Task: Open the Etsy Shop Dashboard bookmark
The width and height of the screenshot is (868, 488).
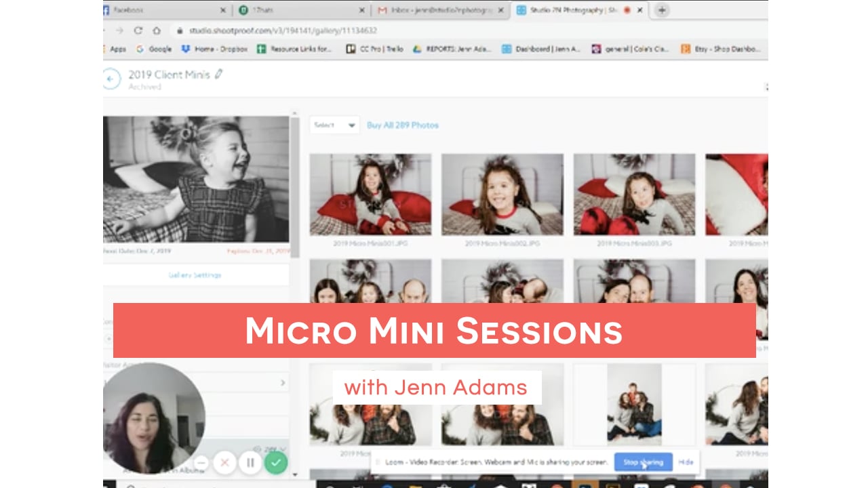Action: [721, 49]
